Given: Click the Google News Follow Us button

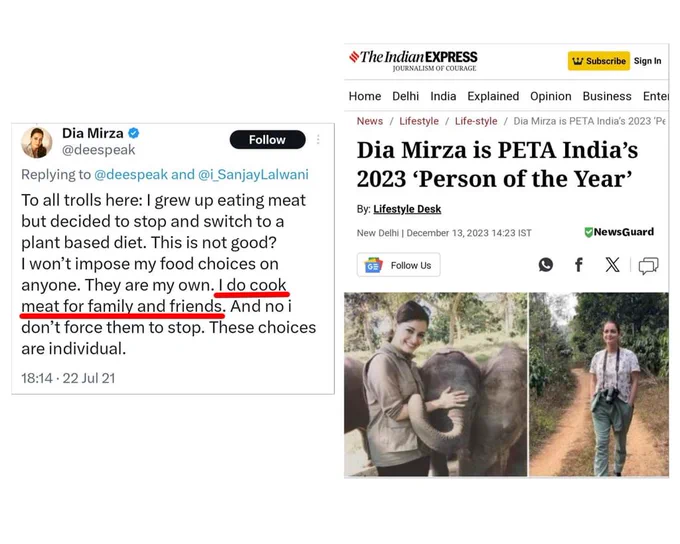Looking at the screenshot, I should [x=399, y=265].
